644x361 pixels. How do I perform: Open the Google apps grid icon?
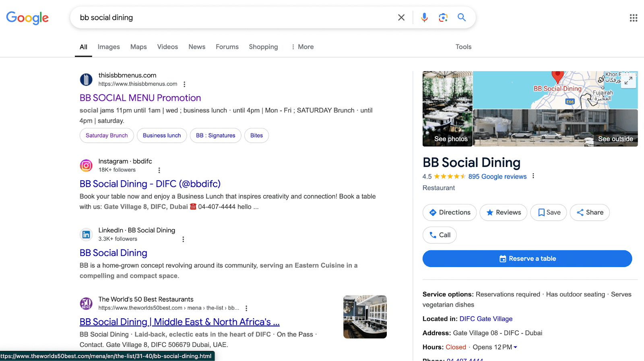pyautogui.click(x=634, y=18)
